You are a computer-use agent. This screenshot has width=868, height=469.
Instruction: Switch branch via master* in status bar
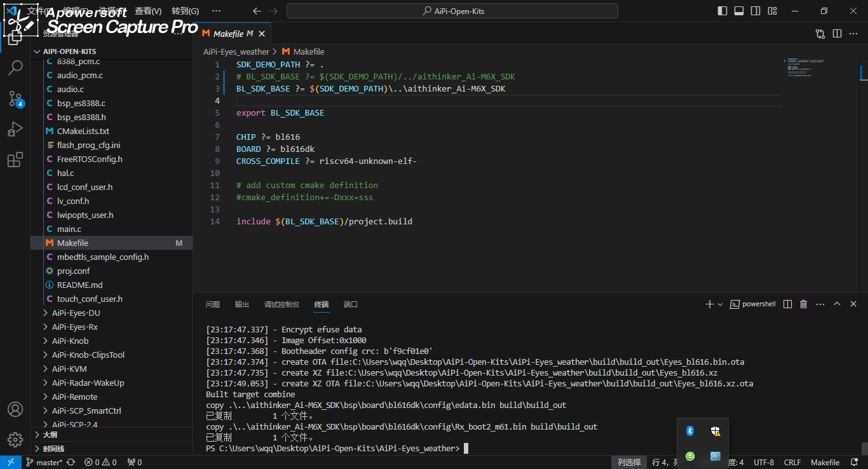pos(44,463)
